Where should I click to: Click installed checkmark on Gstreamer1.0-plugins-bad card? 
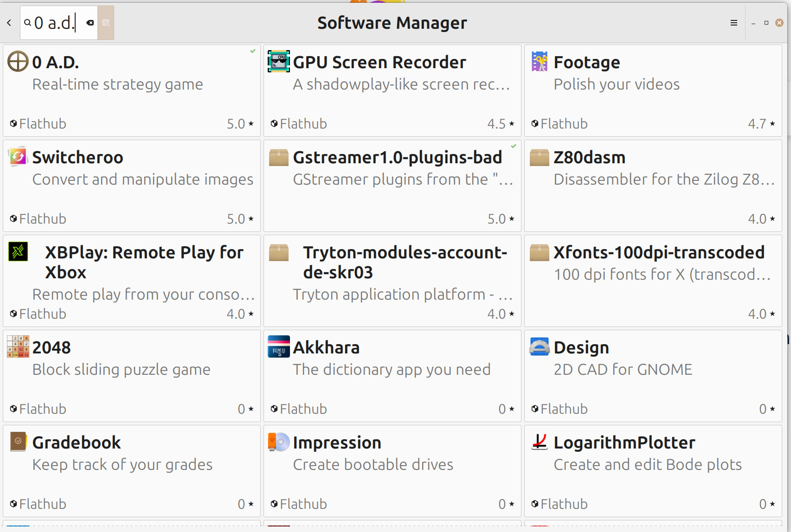pyautogui.click(x=514, y=146)
